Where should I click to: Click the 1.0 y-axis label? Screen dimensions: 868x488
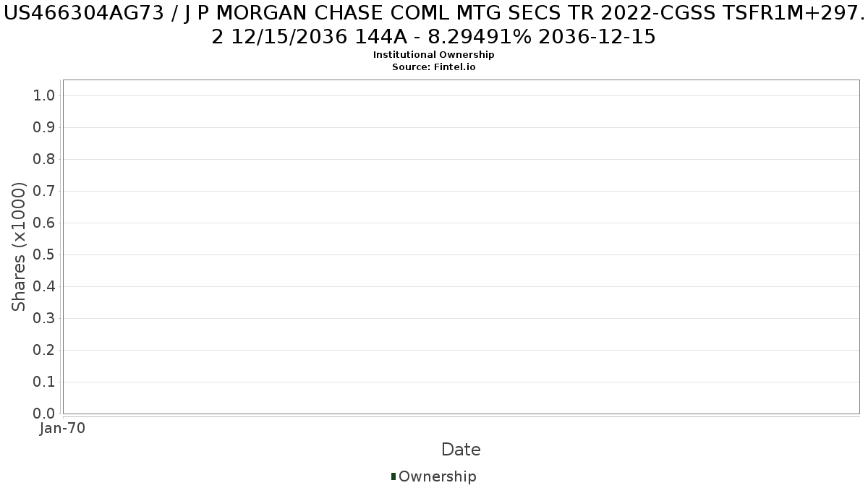click(44, 96)
